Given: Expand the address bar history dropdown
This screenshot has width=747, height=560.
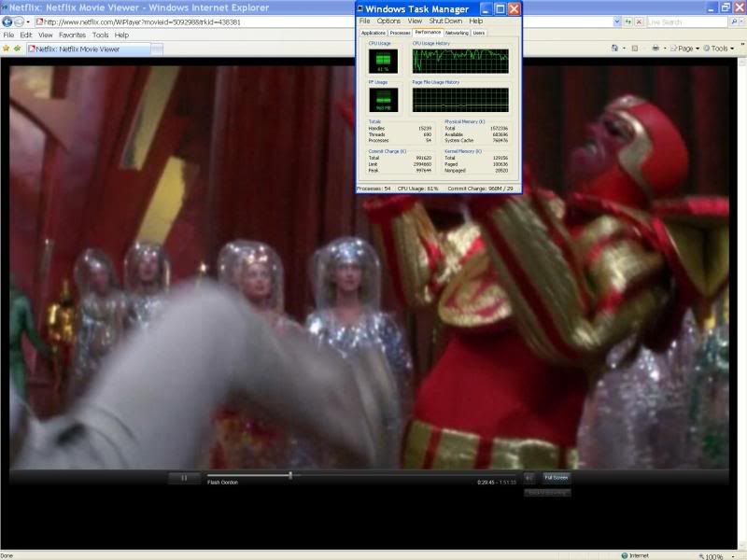Looking at the screenshot, I should 617,21.
